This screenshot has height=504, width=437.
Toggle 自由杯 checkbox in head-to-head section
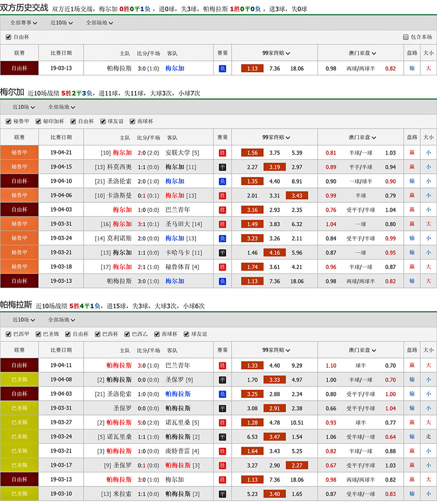click(8, 37)
